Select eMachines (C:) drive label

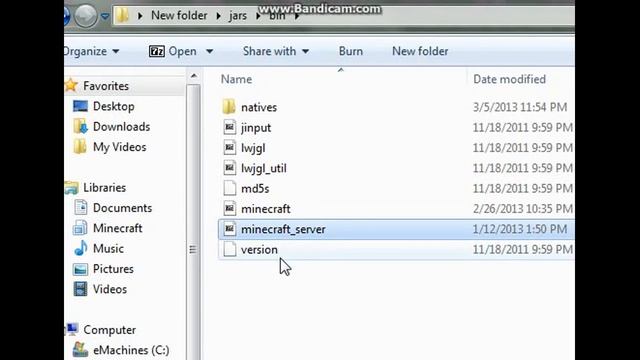[131, 350]
